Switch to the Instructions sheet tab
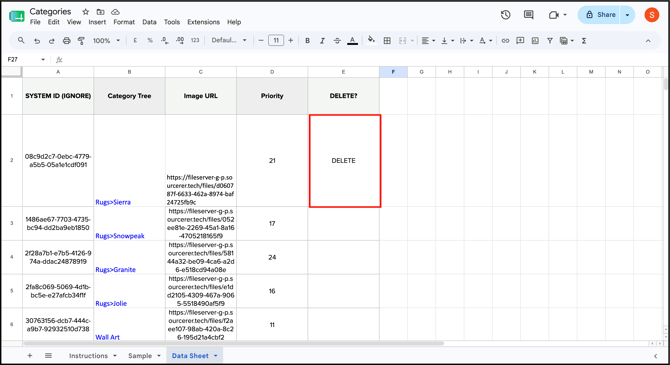670x365 pixels. pos(88,356)
